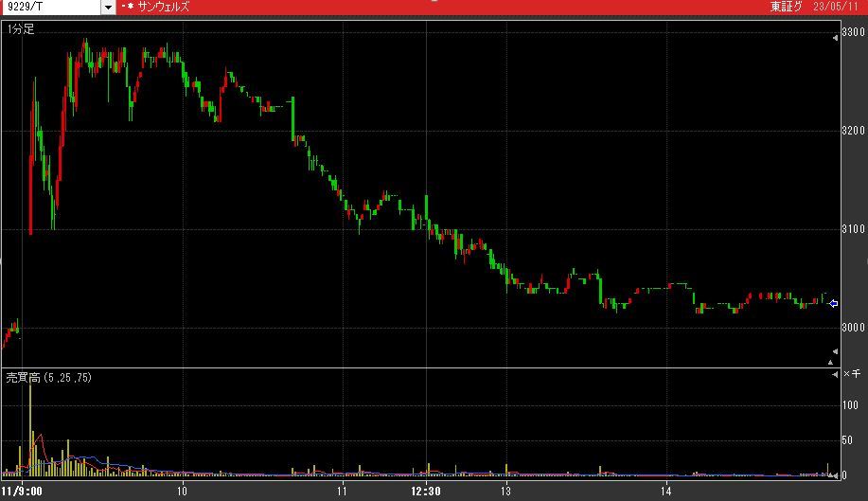Click the small upward triangle above the volume pane
This screenshot has height=501, width=868.
(831, 362)
